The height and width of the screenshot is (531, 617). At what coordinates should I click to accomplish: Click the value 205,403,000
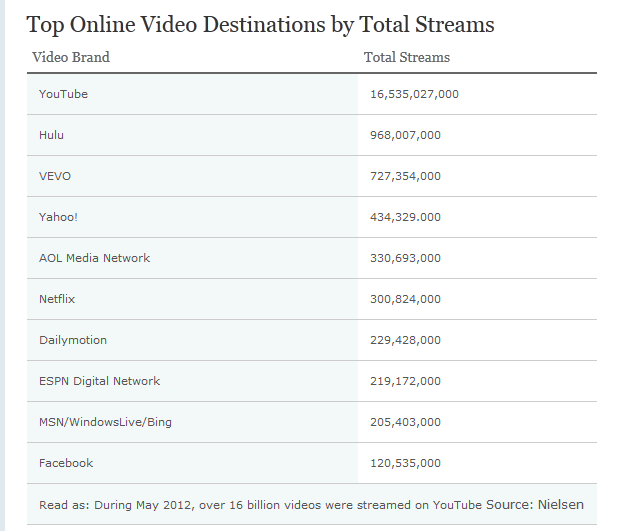point(405,422)
